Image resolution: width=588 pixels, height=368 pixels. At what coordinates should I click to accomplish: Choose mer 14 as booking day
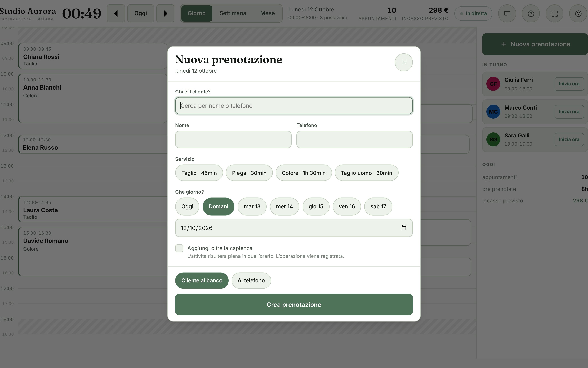(x=285, y=207)
